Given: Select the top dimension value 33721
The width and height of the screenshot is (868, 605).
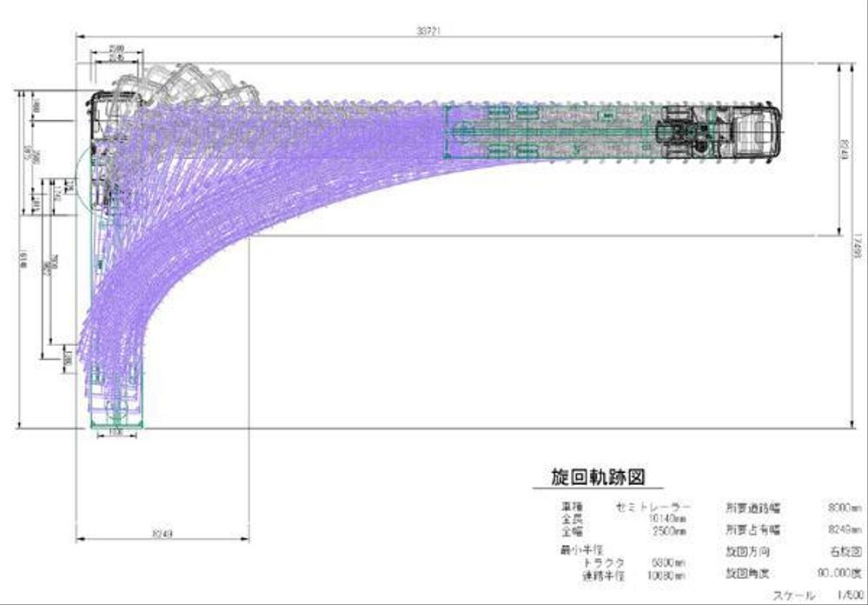Looking at the screenshot, I should coord(427,31).
